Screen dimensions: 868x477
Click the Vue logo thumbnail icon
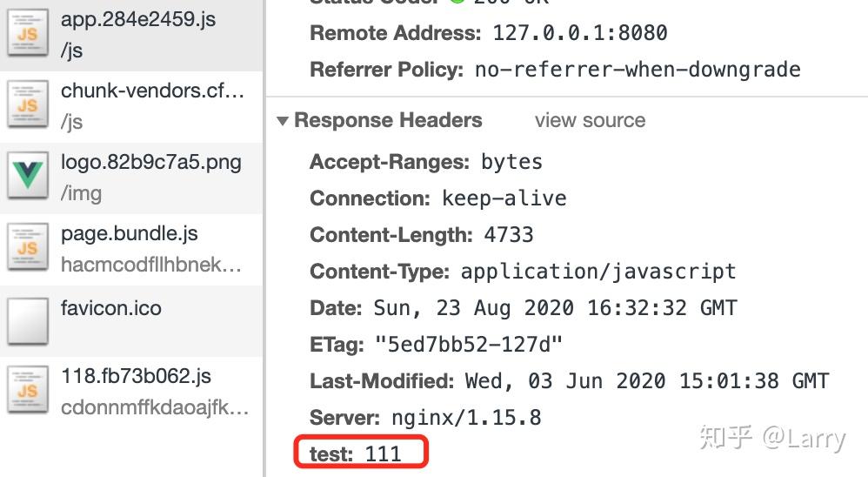pyautogui.click(x=28, y=178)
